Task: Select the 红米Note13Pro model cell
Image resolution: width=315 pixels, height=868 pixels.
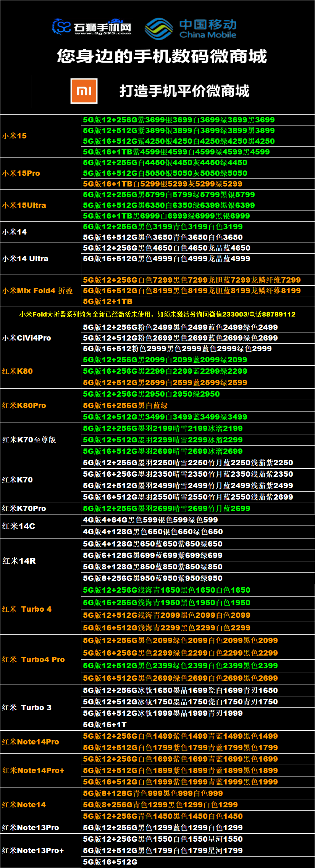Action: [x=40, y=828]
